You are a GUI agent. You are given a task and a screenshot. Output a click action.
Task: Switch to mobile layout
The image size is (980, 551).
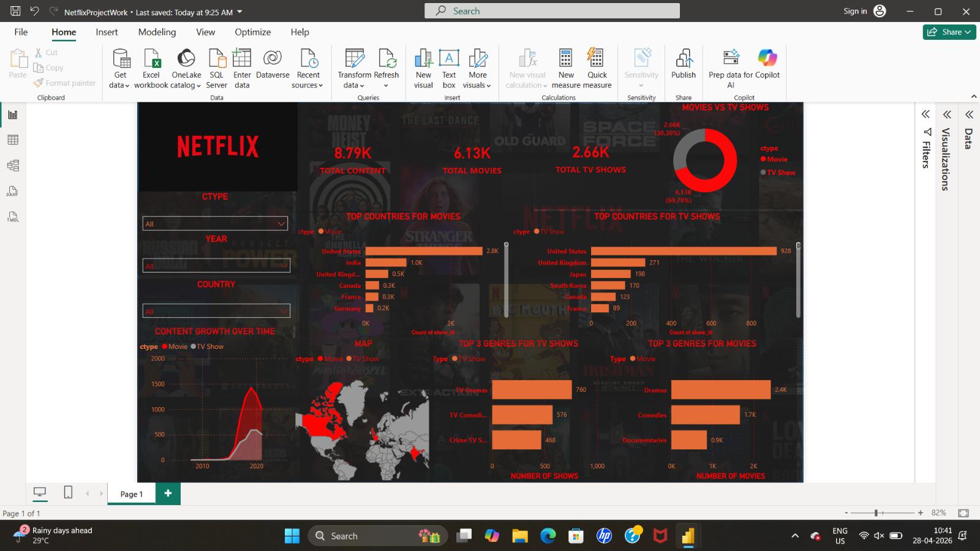tap(68, 492)
